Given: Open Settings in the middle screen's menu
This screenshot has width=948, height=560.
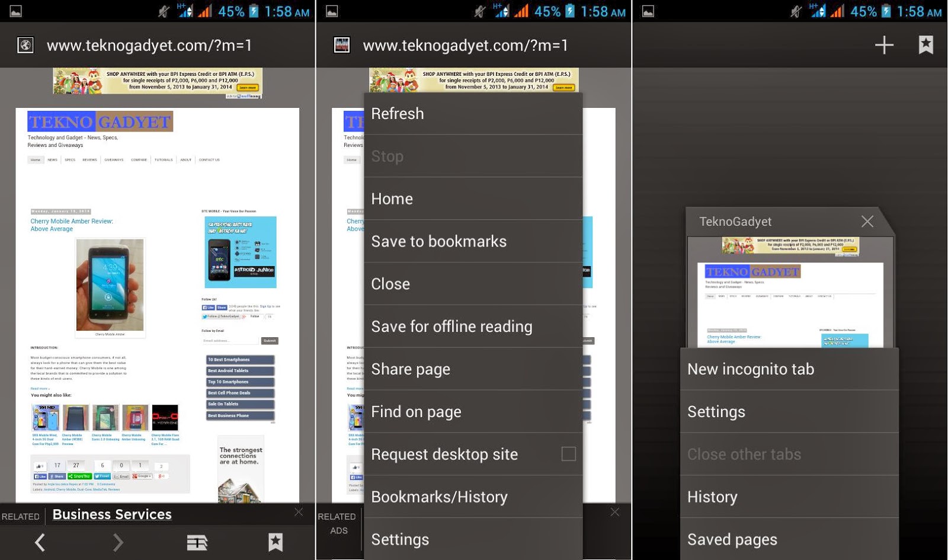Looking at the screenshot, I should pos(473,539).
